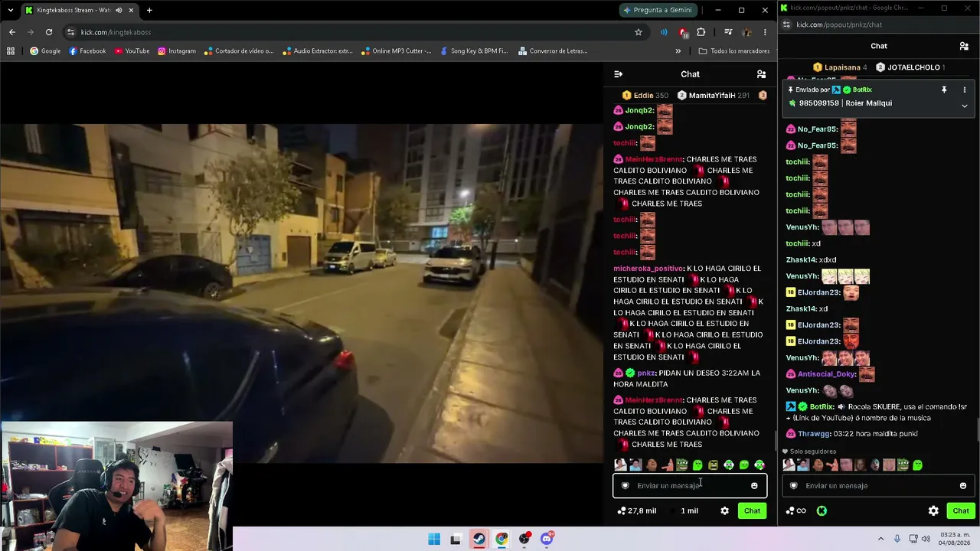
Task: Mute the Kingtekaboss Stream tab audio
Action: coord(119,10)
